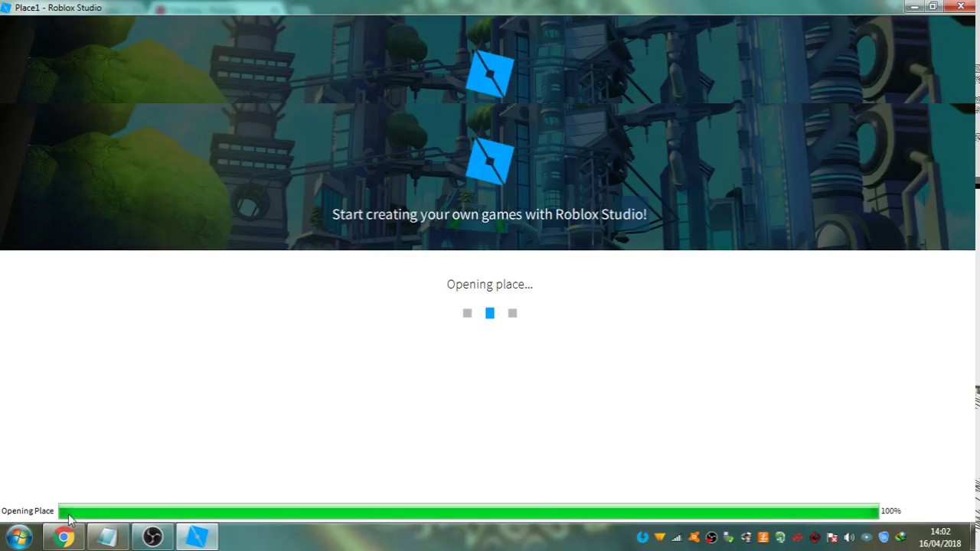Viewport: 980px width, 551px height.
Task: Click the green Opening Place progress bar
Action: point(469,511)
